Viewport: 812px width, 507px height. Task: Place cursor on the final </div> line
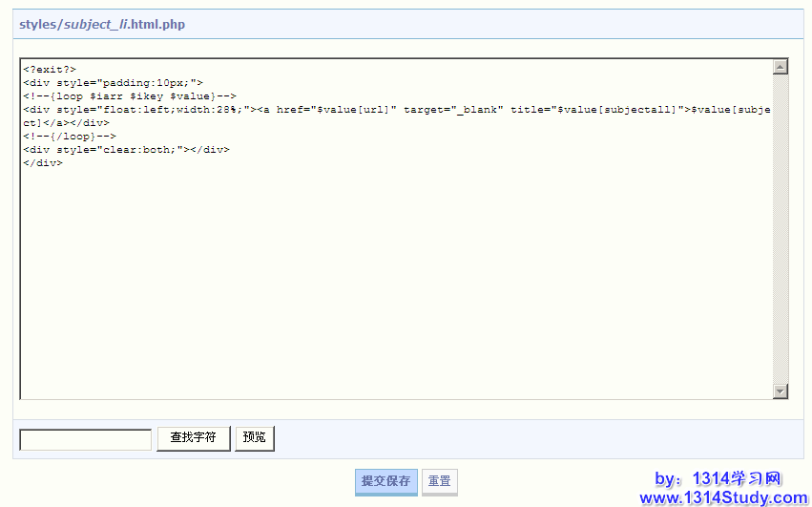(x=44, y=163)
